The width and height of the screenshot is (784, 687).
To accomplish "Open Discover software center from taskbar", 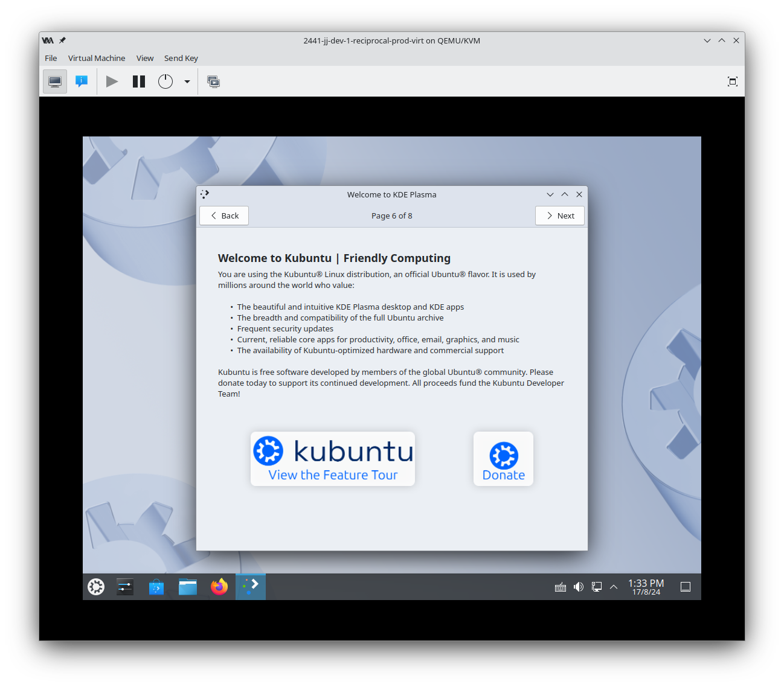I will coord(156,587).
